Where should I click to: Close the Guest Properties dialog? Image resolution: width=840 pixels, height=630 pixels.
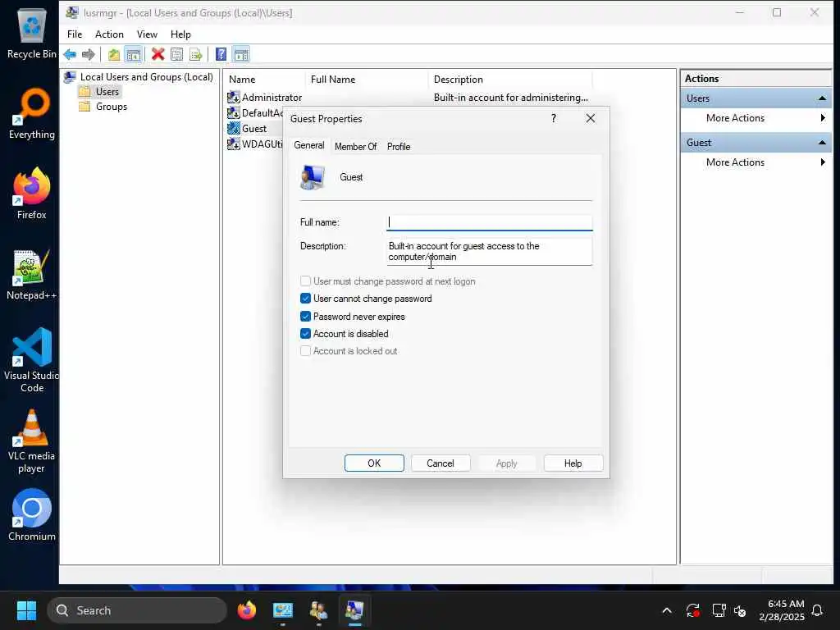591,118
